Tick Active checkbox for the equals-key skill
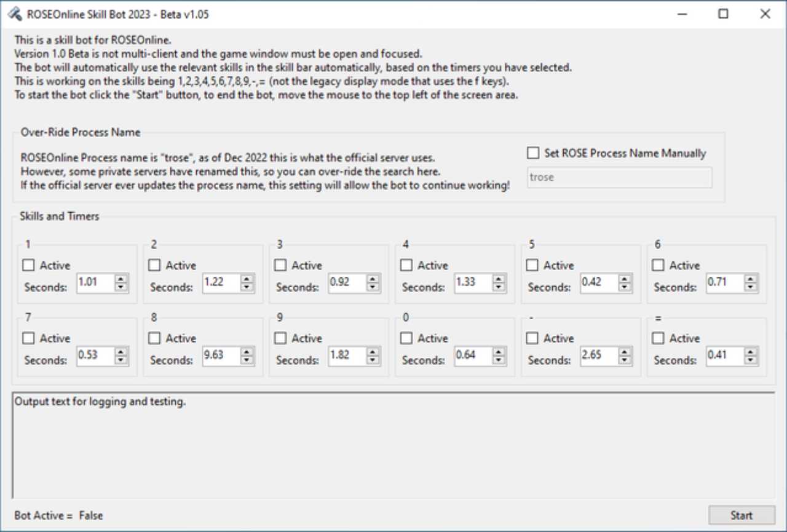Image resolution: width=787 pixels, height=532 pixels. [658, 338]
